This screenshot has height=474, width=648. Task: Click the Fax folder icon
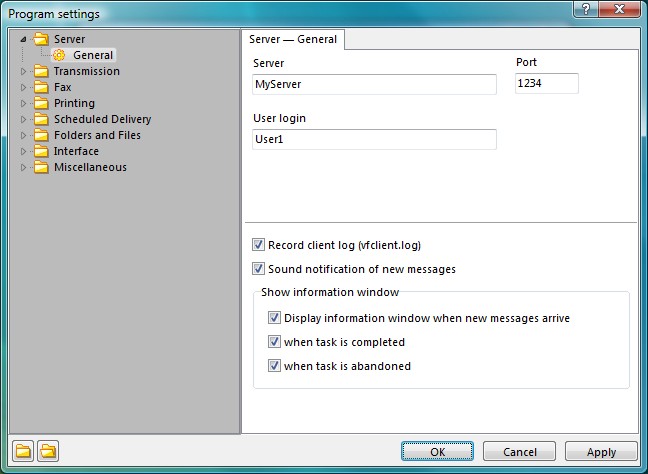tap(41, 87)
